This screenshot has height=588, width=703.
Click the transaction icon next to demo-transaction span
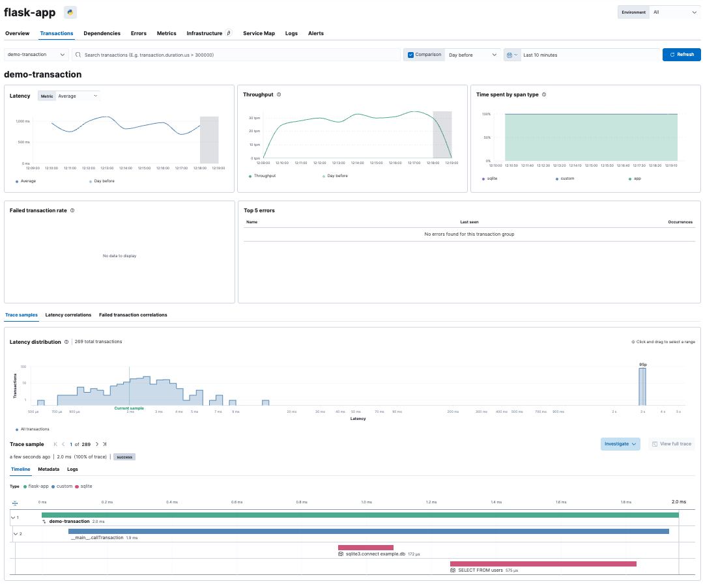(44, 521)
